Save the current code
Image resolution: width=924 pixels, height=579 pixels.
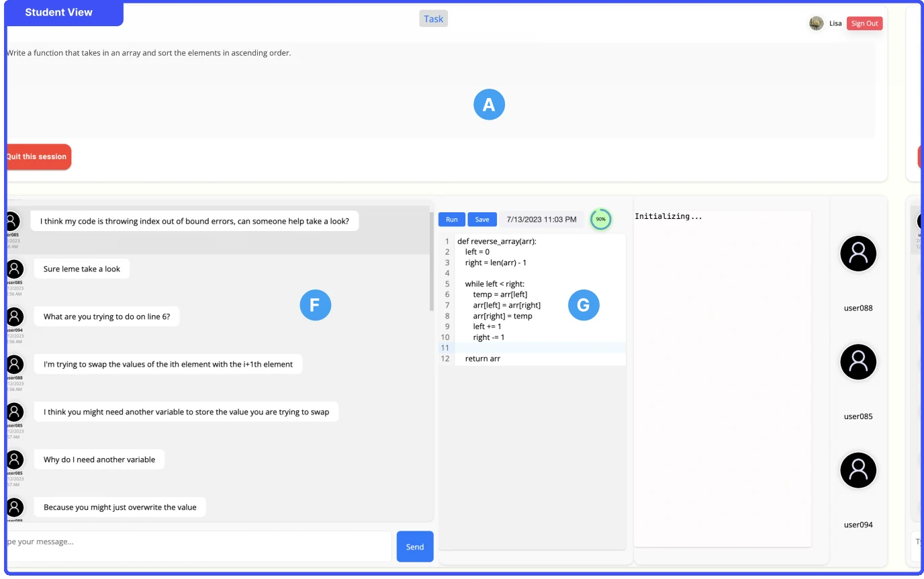point(482,220)
